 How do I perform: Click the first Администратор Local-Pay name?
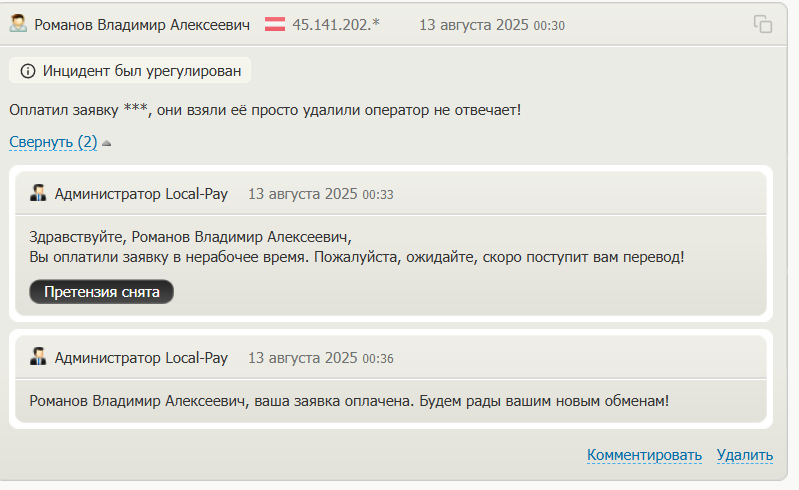141,193
